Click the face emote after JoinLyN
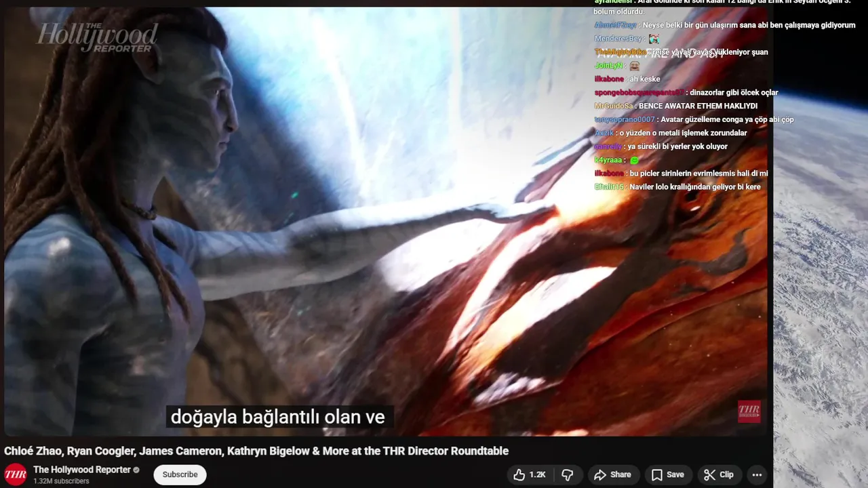Viewport: 868px width, 488px height. click(x=635, y=66)
